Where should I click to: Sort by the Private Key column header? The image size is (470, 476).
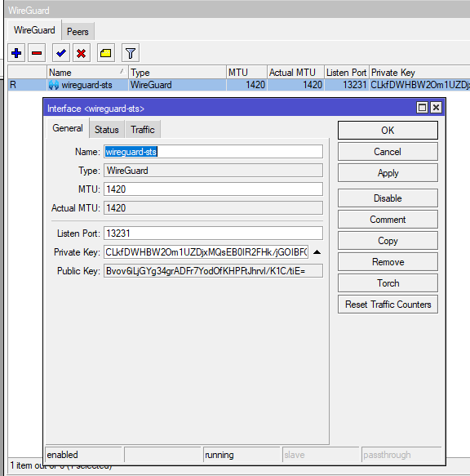click(419, 72)
